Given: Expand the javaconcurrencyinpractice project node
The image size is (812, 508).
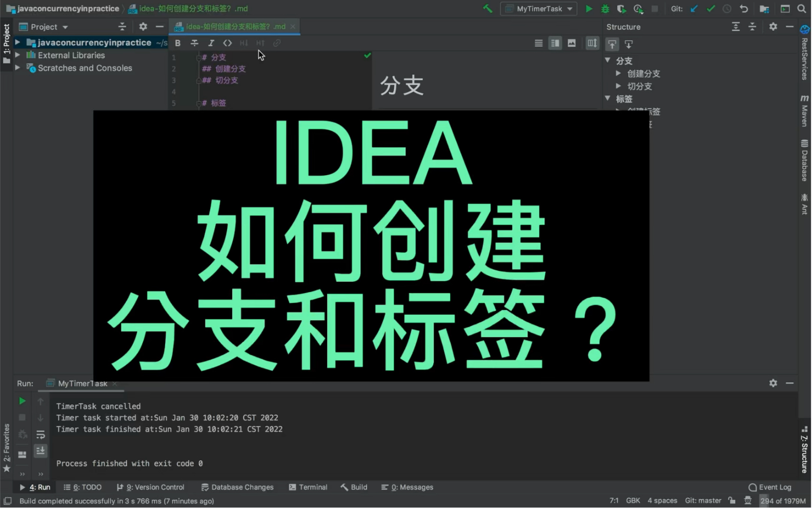Looking at the screenshot, I should 17,43.
